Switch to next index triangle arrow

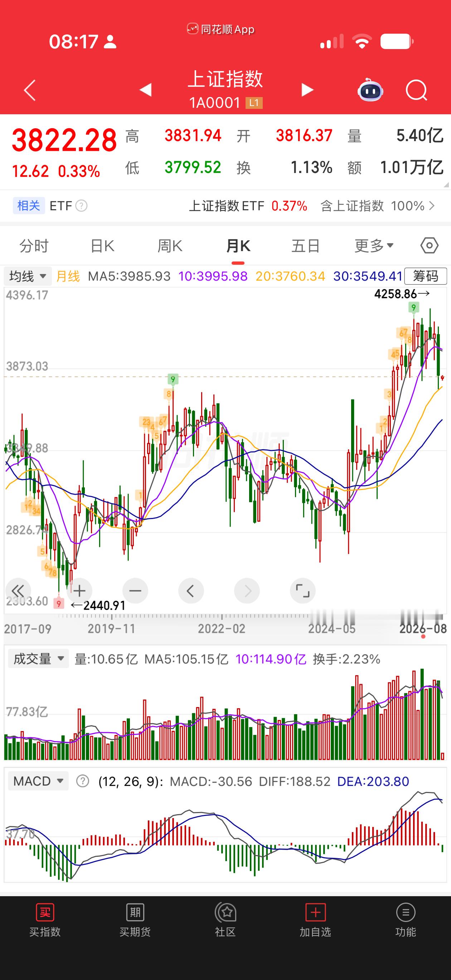[x=307, y=90]
